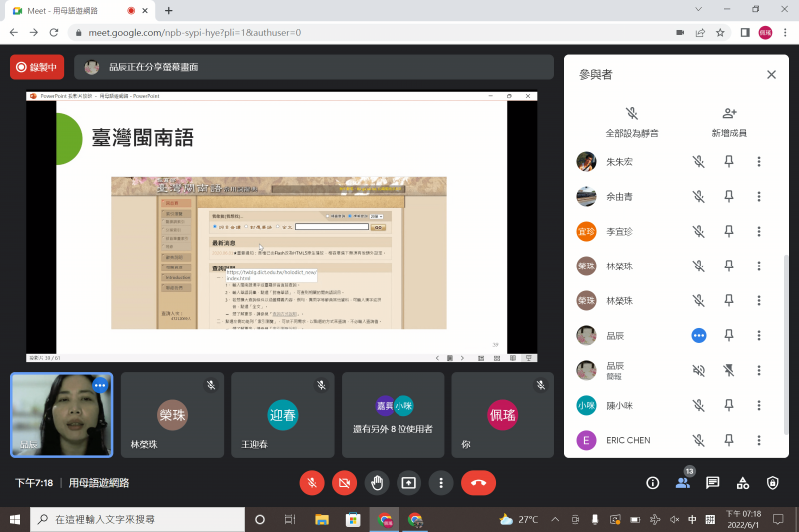The width and height of the screenshot is (799, 532).
Task: Click the 錄製中 recording indicator
Action: click(37, 67)
